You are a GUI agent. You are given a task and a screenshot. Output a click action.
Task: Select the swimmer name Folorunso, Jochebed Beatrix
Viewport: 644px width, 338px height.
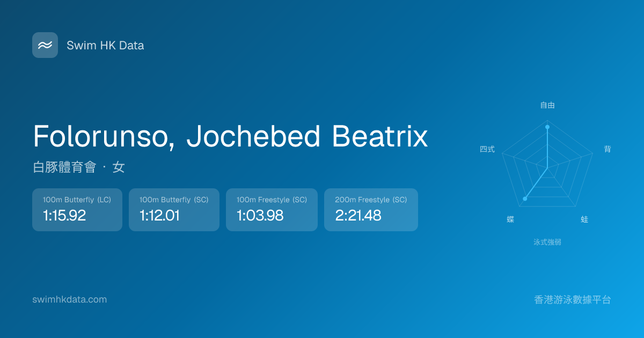[x=230, y=136]
